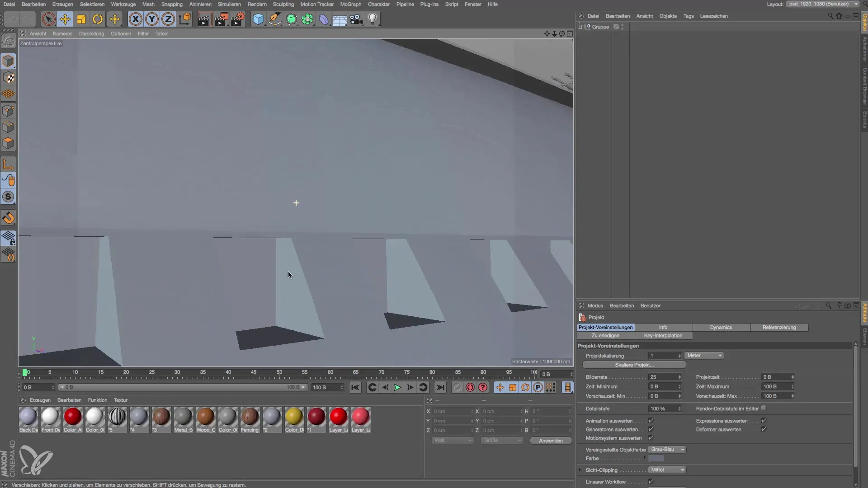The height and width of the screenshot is (488, 868).
Task: Open the Lesezeichen menu in object manager
Action: [714, 16]
